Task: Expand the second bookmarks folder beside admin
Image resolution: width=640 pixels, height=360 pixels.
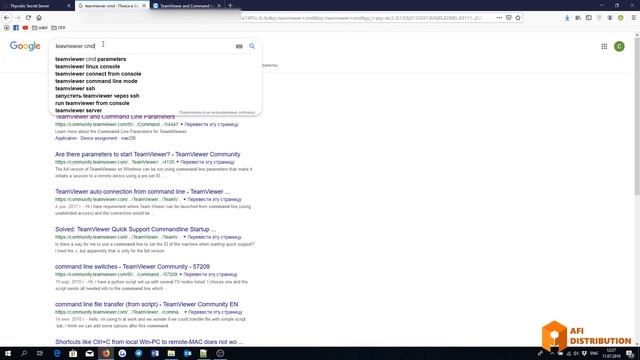Action: (58, 28)
